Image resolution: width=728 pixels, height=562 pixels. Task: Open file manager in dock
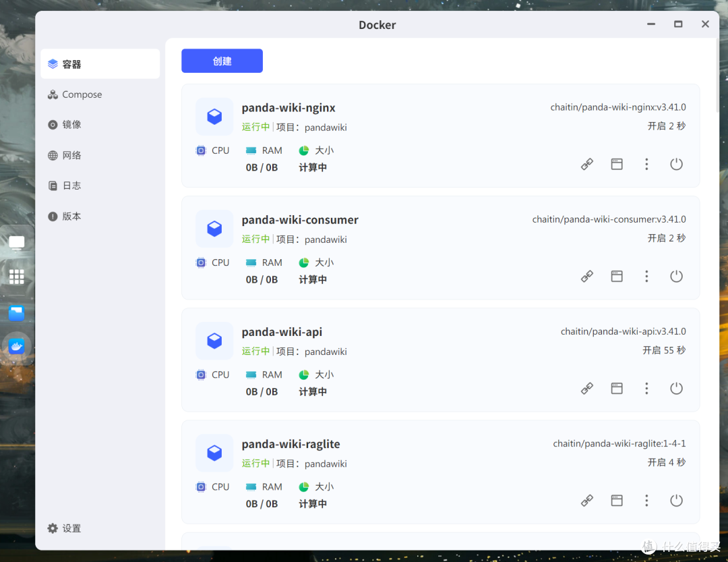17,313
